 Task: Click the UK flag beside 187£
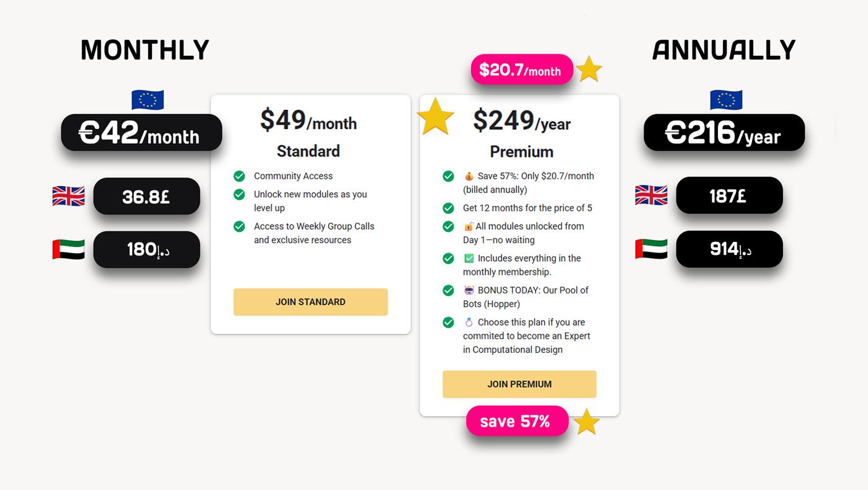(x=651, y=195)
